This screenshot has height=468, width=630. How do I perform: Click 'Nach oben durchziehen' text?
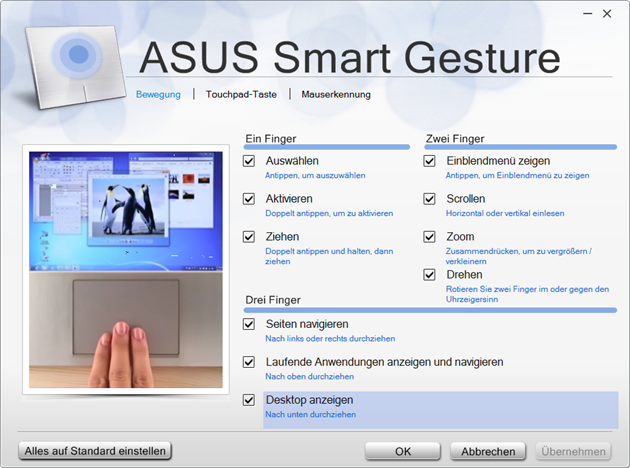pyautogui.click(x=309, y=376)
